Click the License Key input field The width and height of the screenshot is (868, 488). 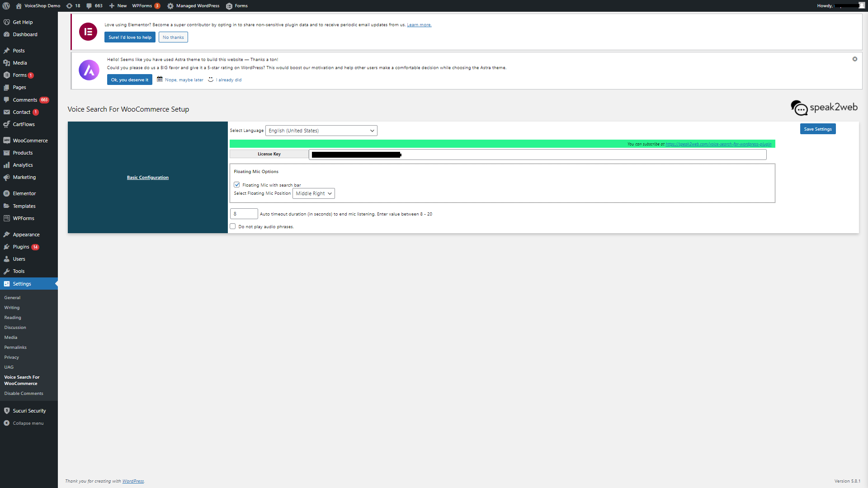[538, 155]
